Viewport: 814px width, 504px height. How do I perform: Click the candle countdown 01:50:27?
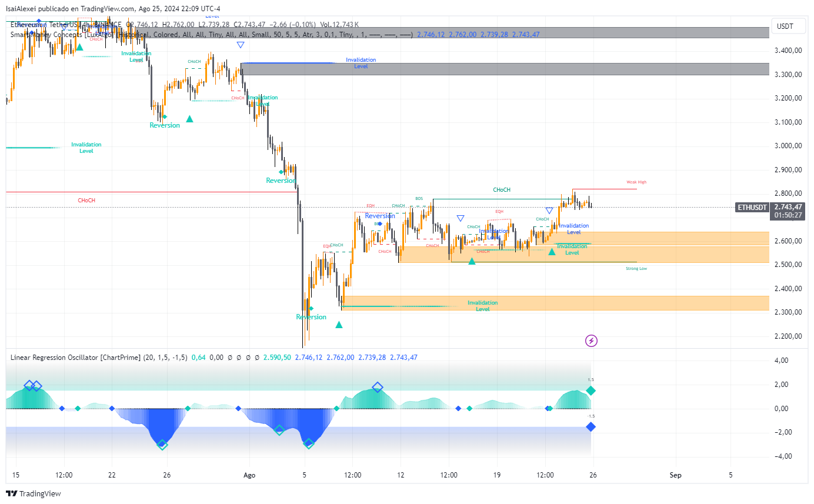coord(788,215)
